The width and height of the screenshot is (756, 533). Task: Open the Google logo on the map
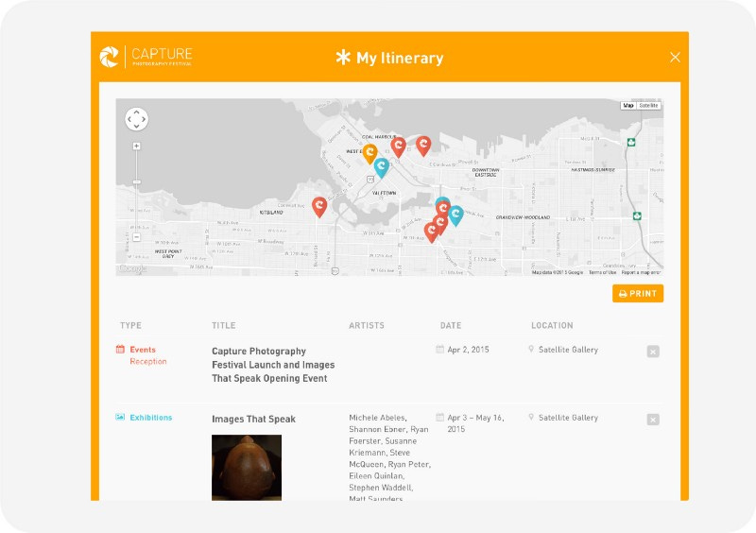click(132, 268)
